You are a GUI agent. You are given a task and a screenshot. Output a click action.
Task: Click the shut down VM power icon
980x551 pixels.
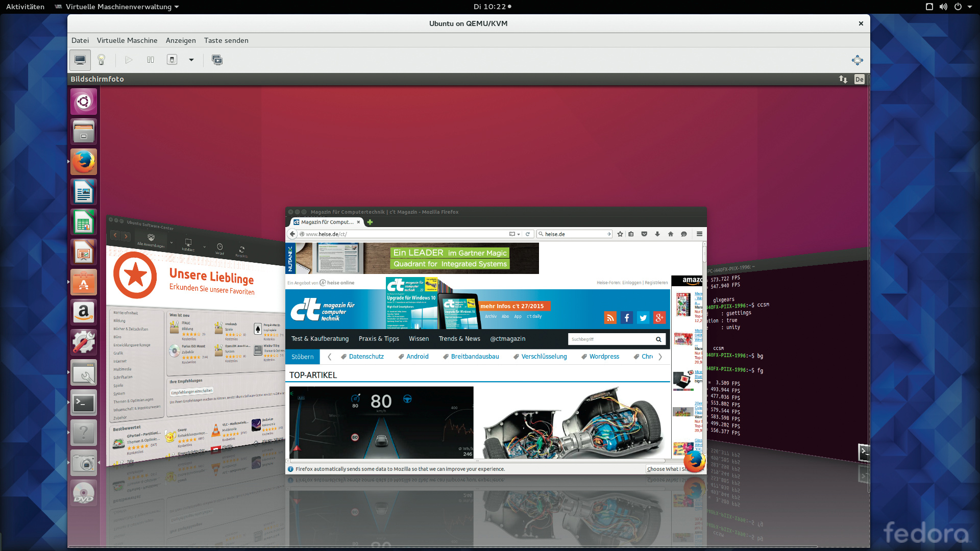pos(172,60)
